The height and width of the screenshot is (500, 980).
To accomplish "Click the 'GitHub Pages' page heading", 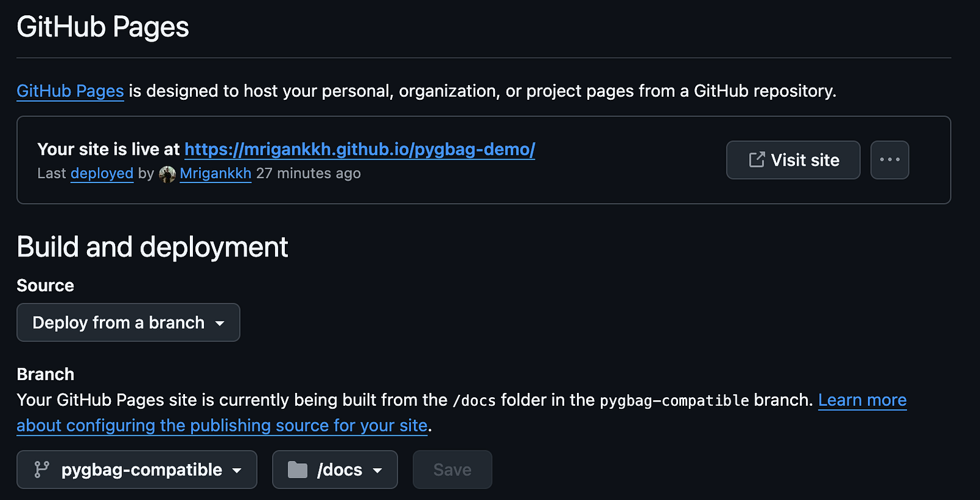I will [x=103, y=27].
